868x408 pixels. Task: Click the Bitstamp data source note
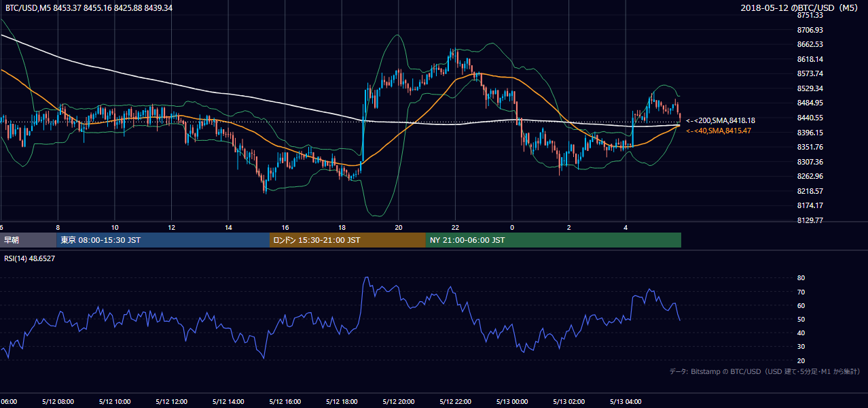coord(765,371)
